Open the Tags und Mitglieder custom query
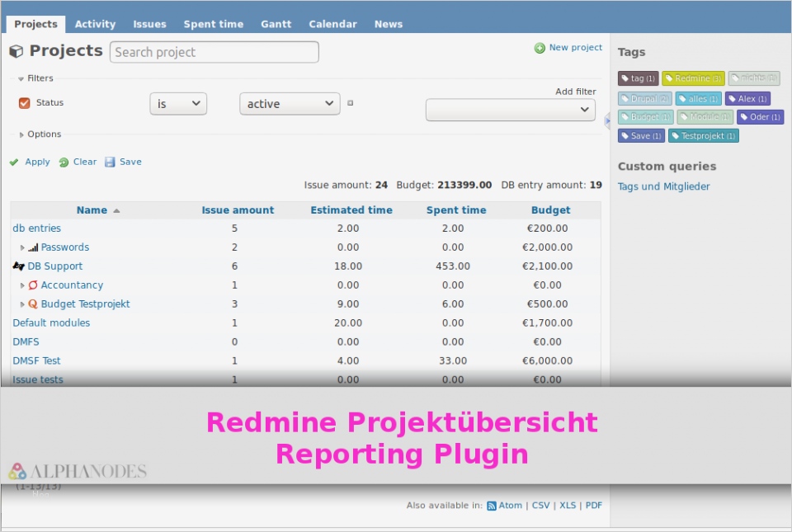This screenshot has width=792, height=532. coord(662,186)
